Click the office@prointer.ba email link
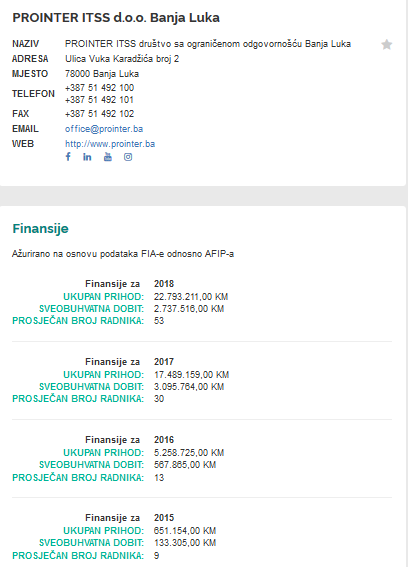The height and width of the screenshot is (567, 408). (104, 129)
